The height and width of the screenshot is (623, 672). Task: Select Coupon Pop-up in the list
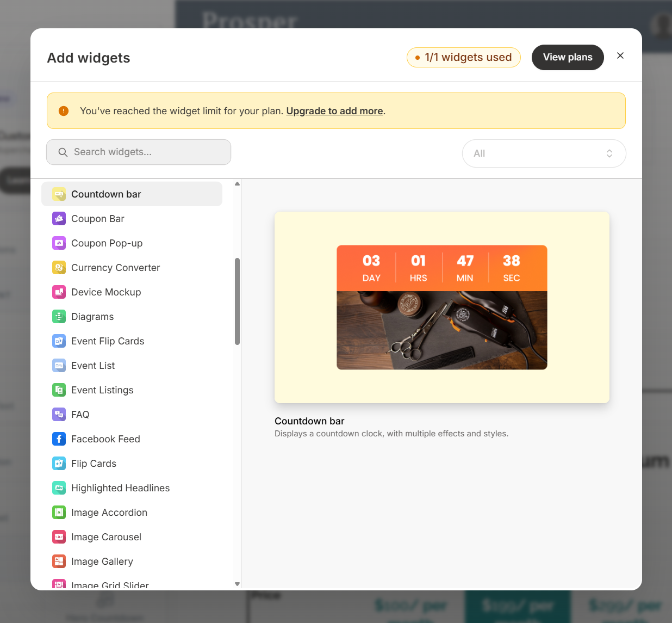[132, 243]
